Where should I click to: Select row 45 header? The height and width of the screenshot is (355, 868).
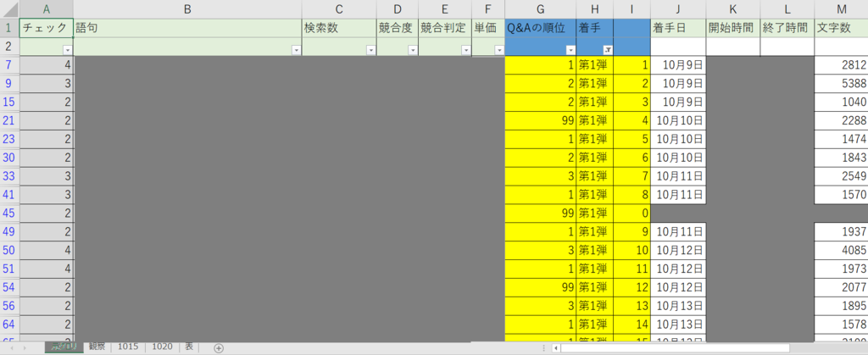click(9, 213)
